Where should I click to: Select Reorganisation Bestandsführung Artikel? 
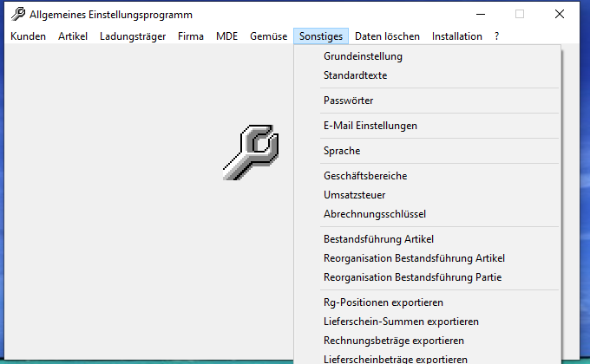pos(428,259)
